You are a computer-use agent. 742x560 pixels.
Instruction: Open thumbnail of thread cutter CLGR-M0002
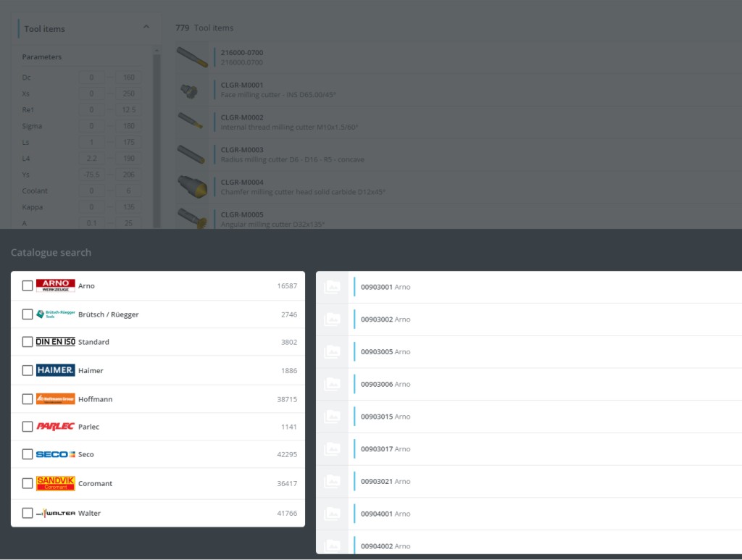click(192, 122)
